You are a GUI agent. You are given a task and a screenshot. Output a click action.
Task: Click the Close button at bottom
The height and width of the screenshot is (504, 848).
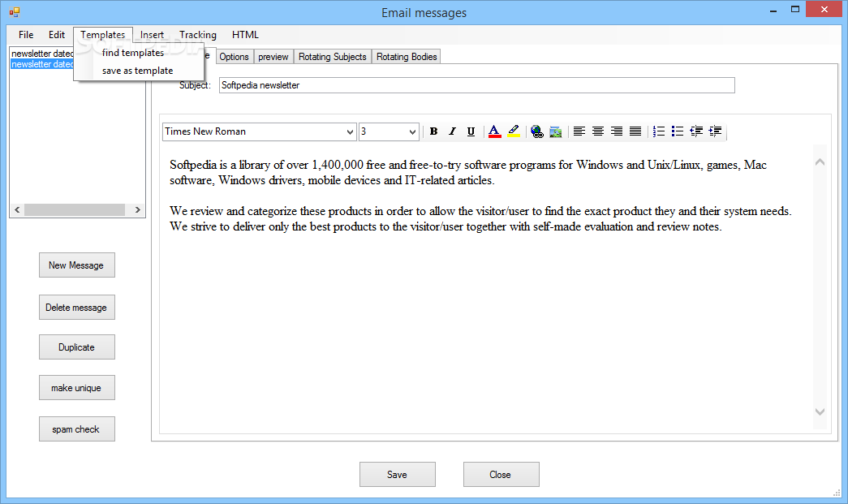pyautogui.click(x=501, y=474)
